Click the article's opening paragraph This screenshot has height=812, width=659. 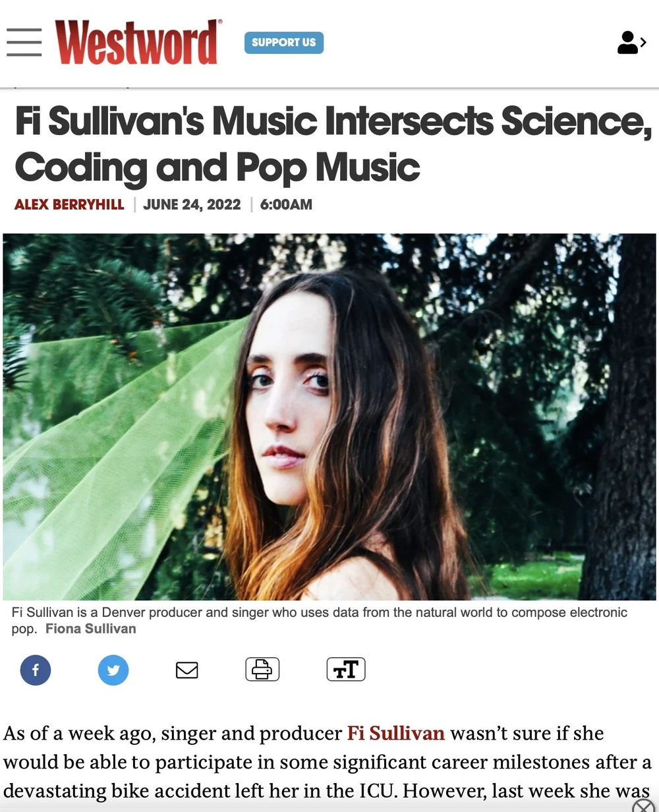[x=328, y=762]
